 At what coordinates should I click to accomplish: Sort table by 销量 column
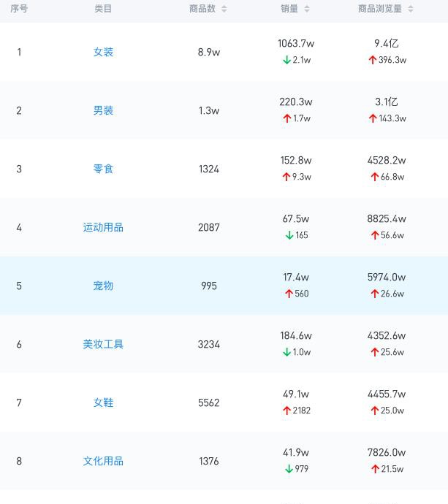[306, 9]
